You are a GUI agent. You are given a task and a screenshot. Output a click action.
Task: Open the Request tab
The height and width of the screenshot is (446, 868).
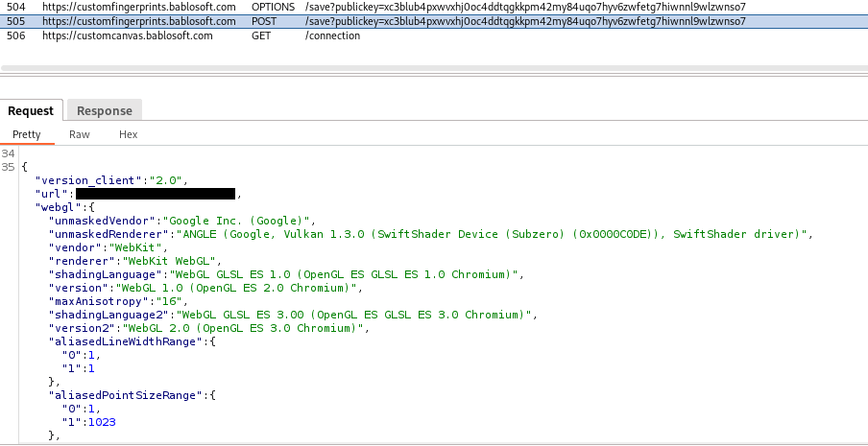(x=31, y=110)
